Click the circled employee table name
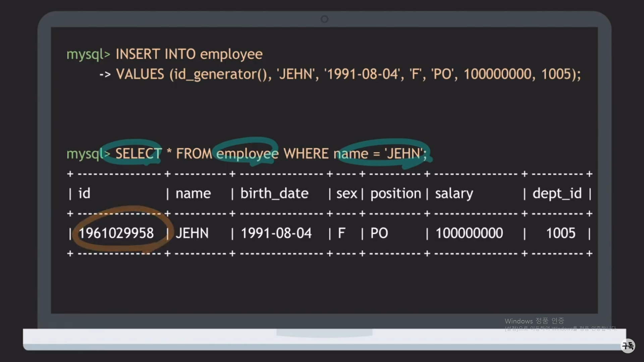644x362 pixels. 248,154
